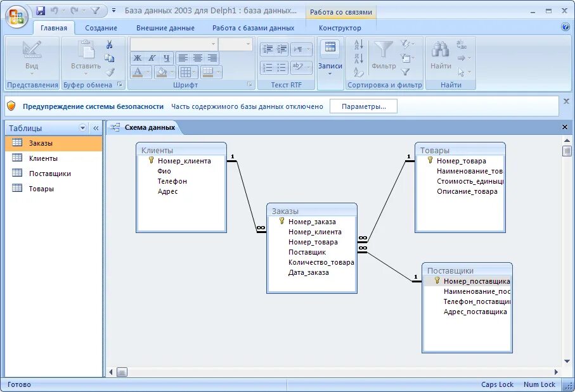The width and height of the screenshot is (575, 392).
Task: Redo via the quick access toolbar arrow
Action: (x=75, y=11)
